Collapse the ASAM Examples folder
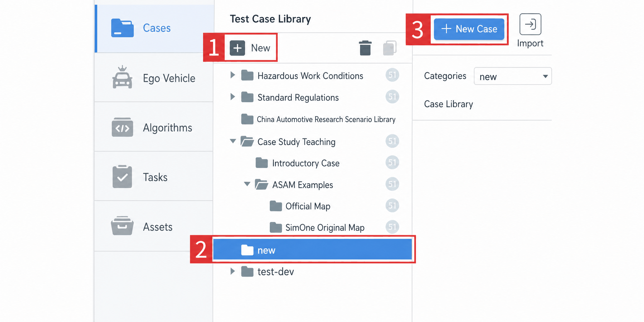644x322 pixels. tap(247, 184)
